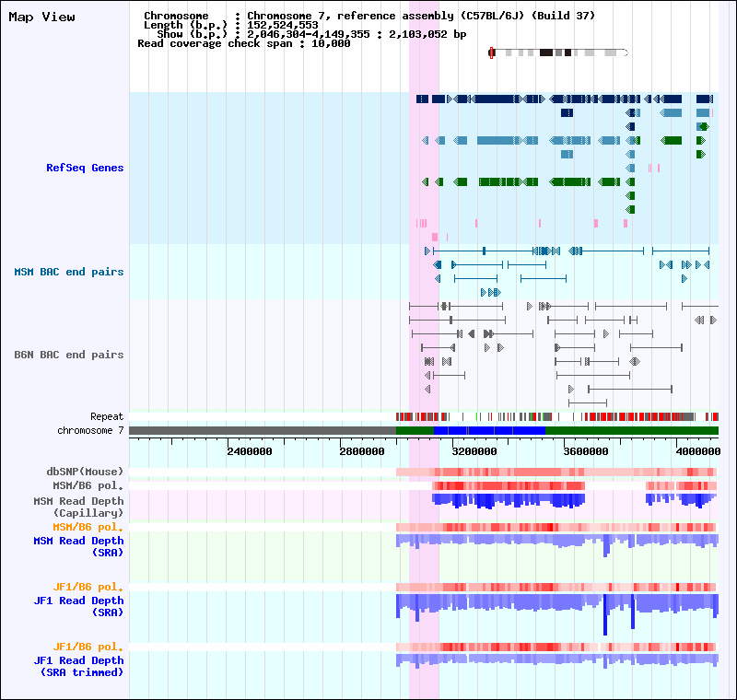
Task: Click the blue segment of chromosome 7 bar
Action: [489, 430]
